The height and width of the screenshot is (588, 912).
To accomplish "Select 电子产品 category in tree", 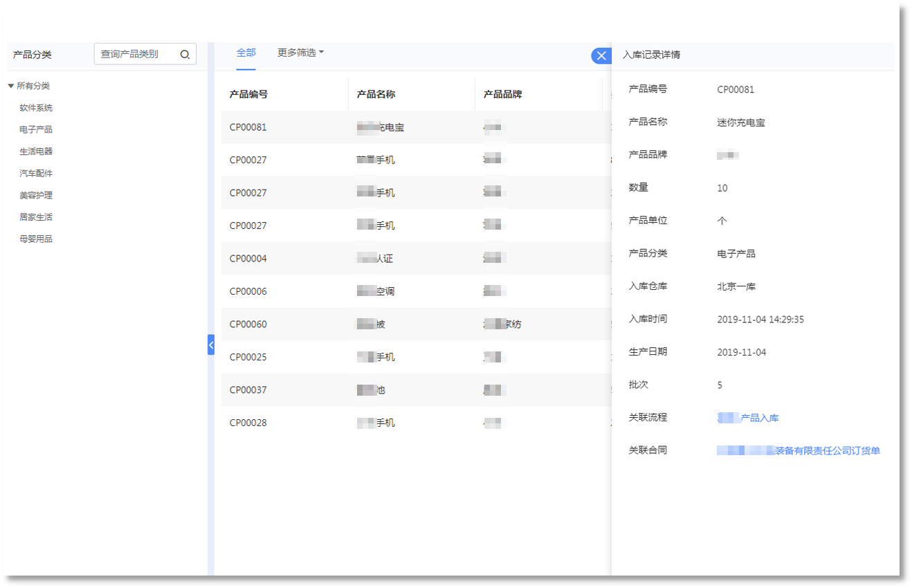I will [x=36, y=129].
